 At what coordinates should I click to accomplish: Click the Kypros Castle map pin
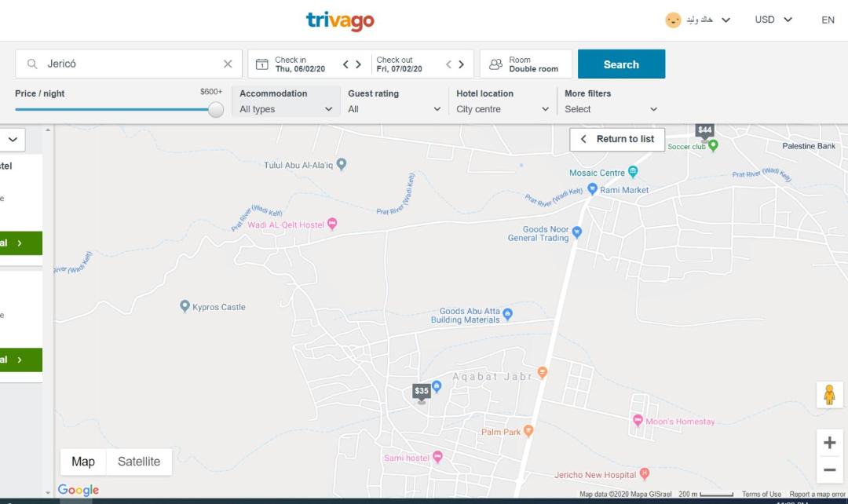(185, 306)
